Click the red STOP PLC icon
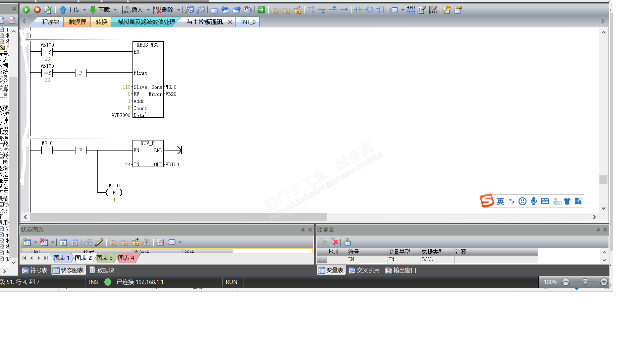Viewport: 644px width, 362px height. [37, 10]
